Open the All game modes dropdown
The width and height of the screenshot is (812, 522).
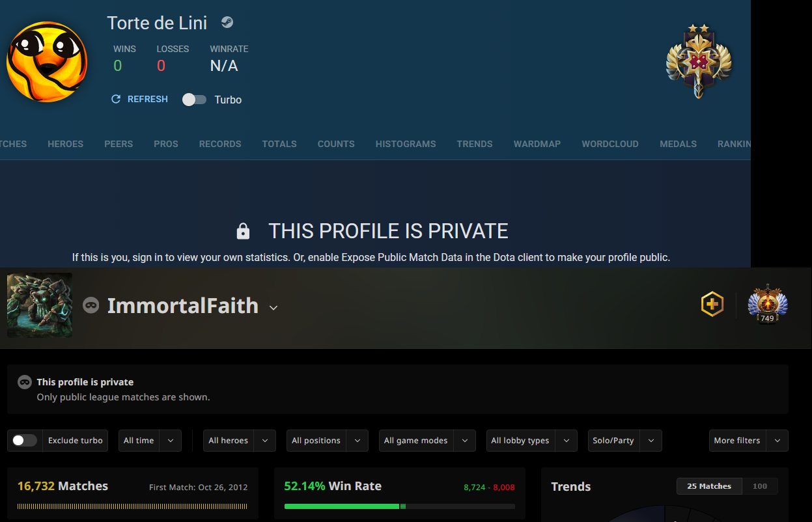(x=427, y=441)
